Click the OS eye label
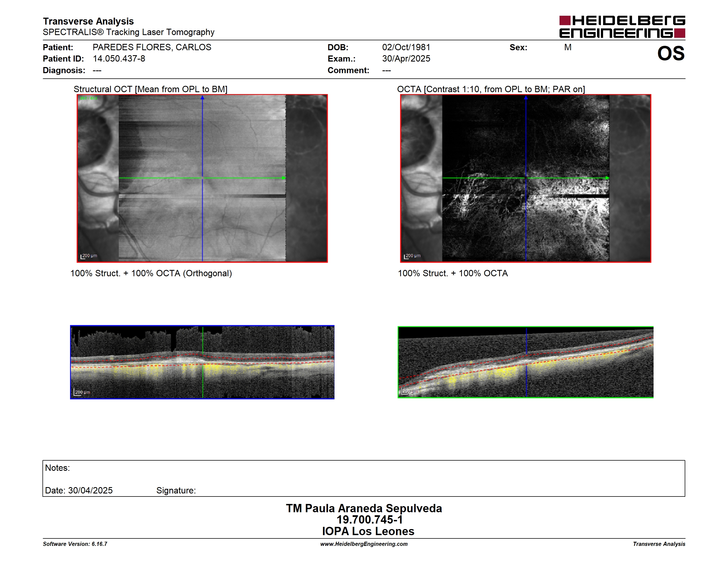Viewport: 728px width, 563px height. pos(671,53)
